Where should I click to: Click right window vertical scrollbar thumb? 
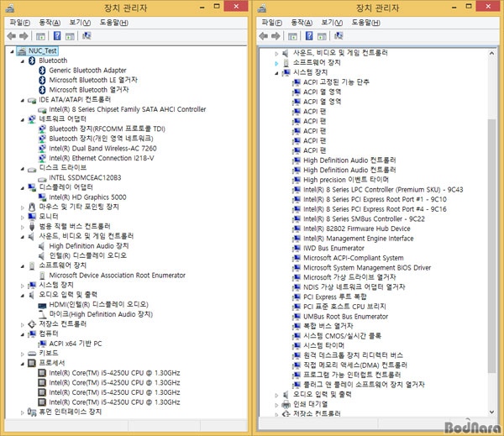point(491,246)
